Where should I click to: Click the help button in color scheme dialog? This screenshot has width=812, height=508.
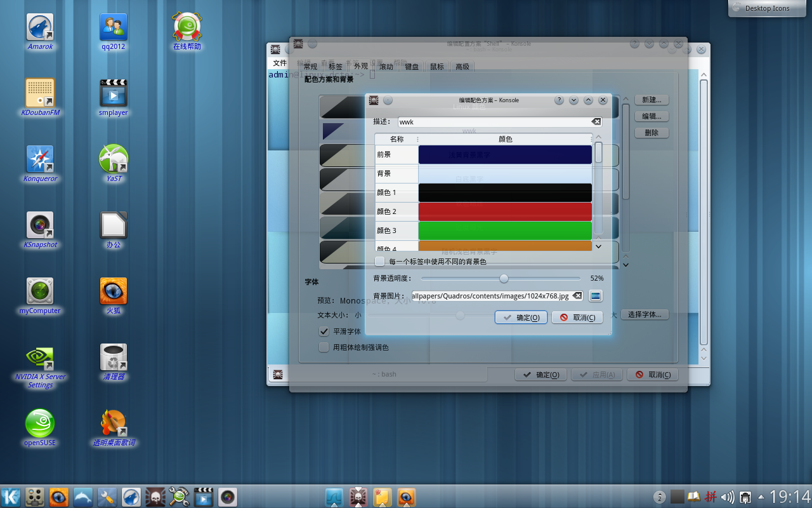coord(559,100)
